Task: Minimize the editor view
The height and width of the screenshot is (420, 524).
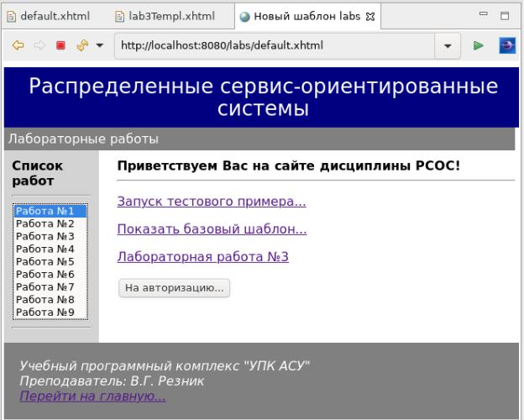Action: (x=483, y=13)
